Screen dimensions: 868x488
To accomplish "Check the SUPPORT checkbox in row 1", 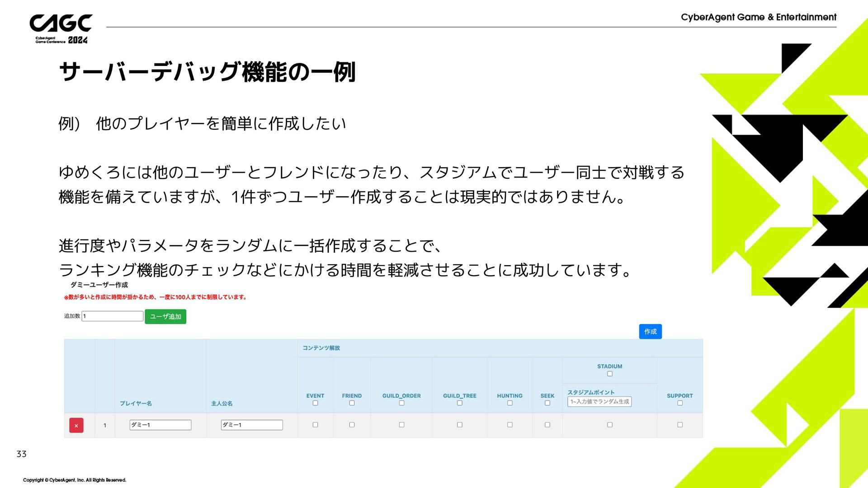I will point(680,425).
